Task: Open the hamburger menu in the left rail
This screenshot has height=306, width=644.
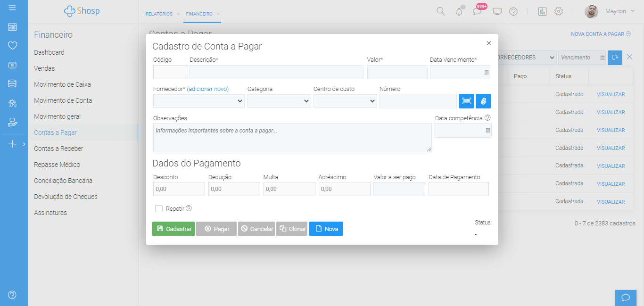Action: [x=12, y=8]
